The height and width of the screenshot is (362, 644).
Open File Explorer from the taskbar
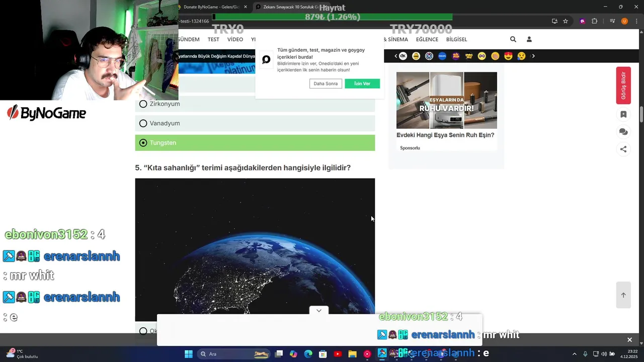tap(352, 354)
